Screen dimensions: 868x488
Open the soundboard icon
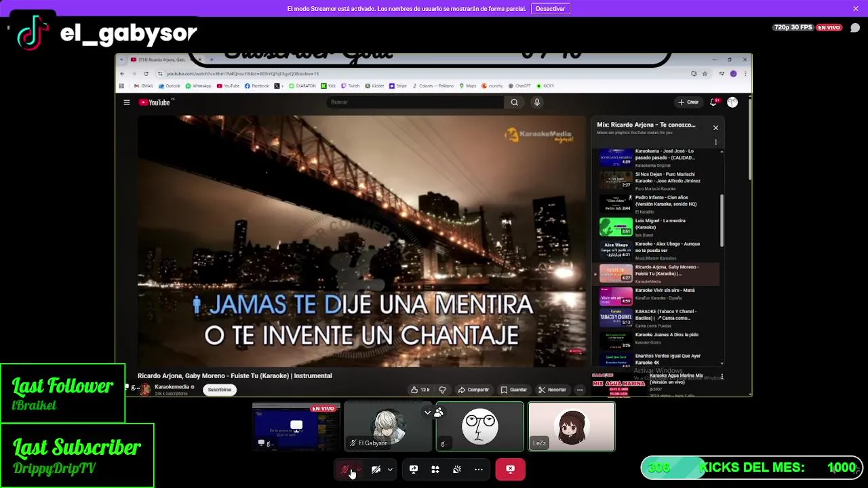pos(457,469)
